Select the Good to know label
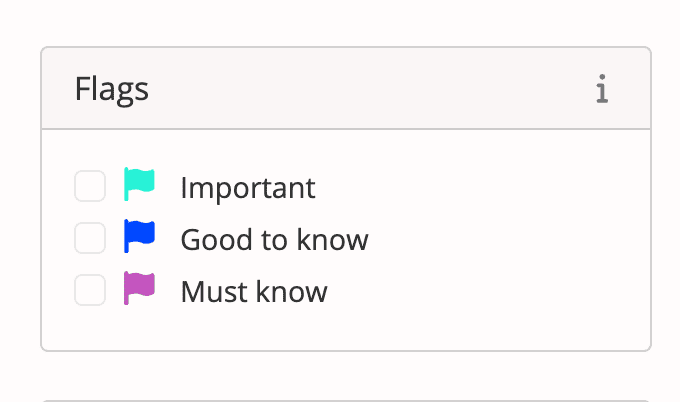This screenshot has width=680, height=402. pos(275,239)
